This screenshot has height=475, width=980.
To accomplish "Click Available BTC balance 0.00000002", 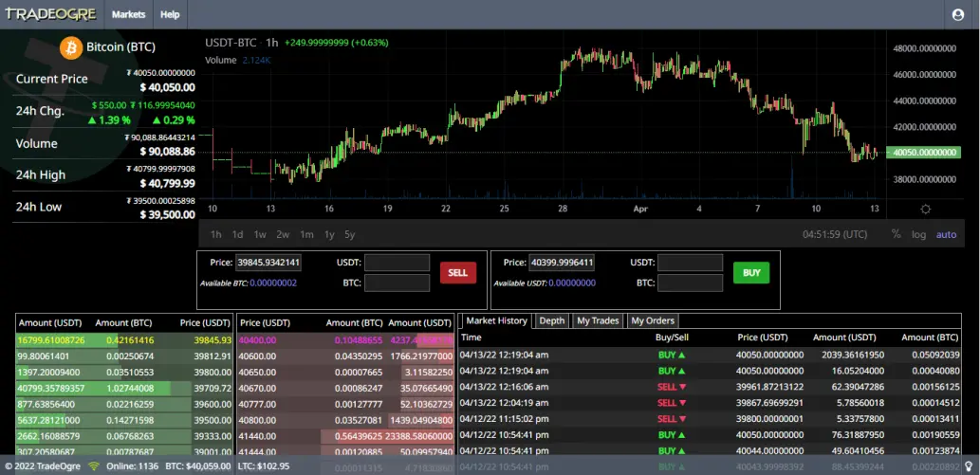I will (273, 283).
